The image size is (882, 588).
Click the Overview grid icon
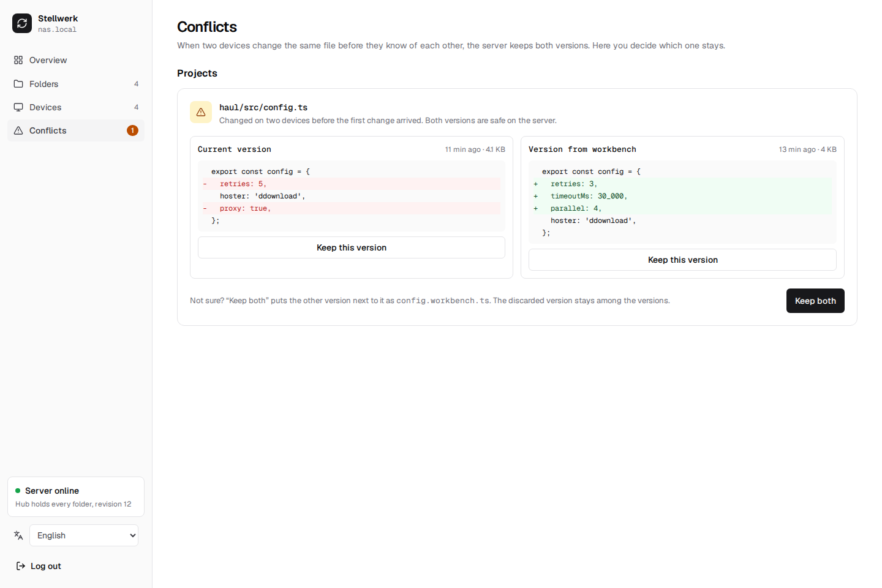point(18,60)
